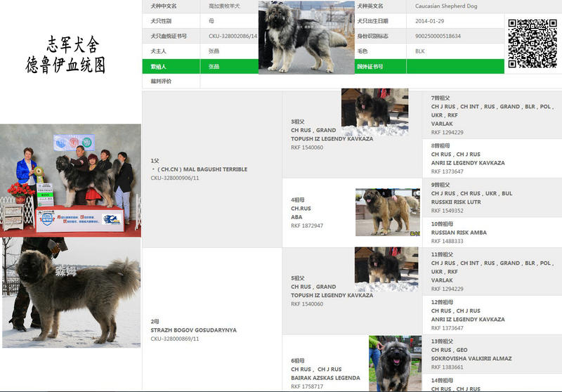Click 4祖母 registration RKF 1872947
The image size is (562, 392).
307,226
